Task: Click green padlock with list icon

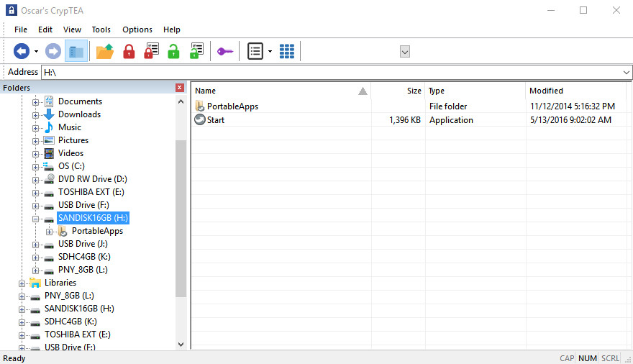Action: [x=196, y=51]
